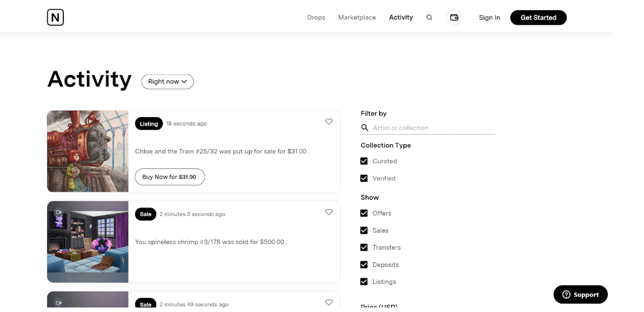The width and height of the screenshot is (644, 312).
Task: Toggle the Sales checkbox
Action: (x=364, y=231)
